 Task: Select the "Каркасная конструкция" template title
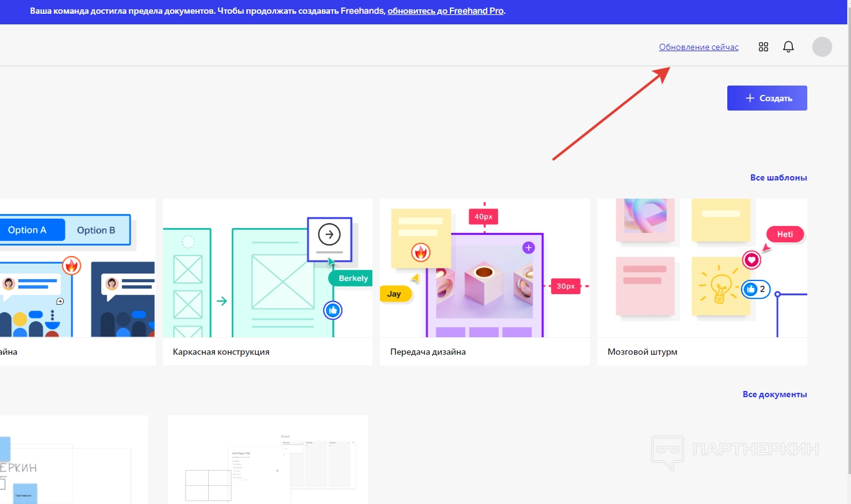pyautogui.click(x=221, y=352)
